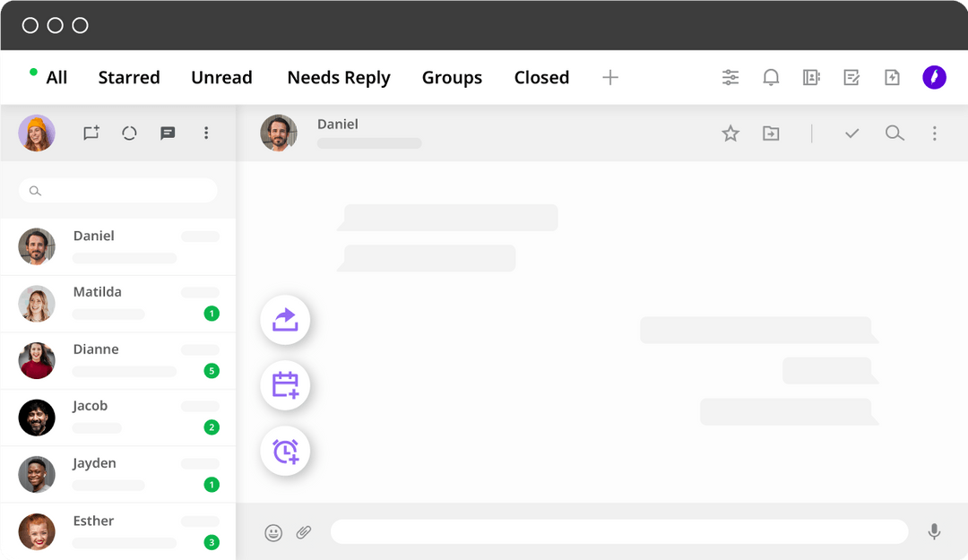
Task: Add a new tab with plus icon
Action: pos(610,77)
